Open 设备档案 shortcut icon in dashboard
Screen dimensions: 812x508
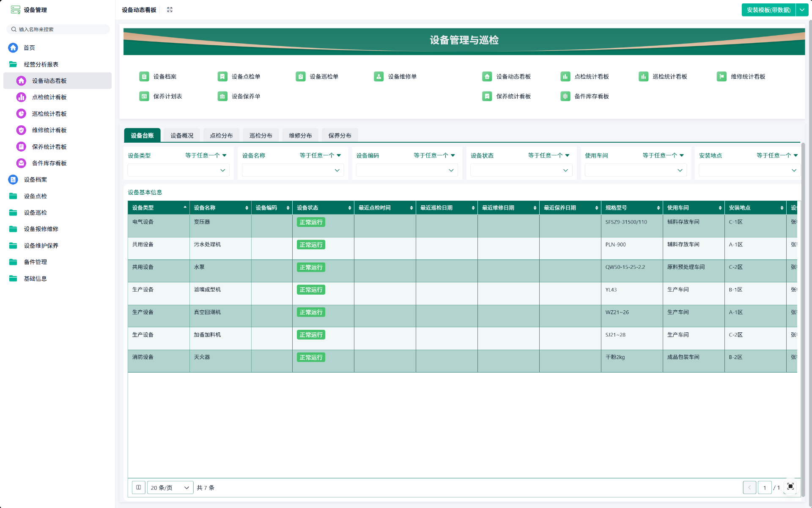[x=144, y=77]
